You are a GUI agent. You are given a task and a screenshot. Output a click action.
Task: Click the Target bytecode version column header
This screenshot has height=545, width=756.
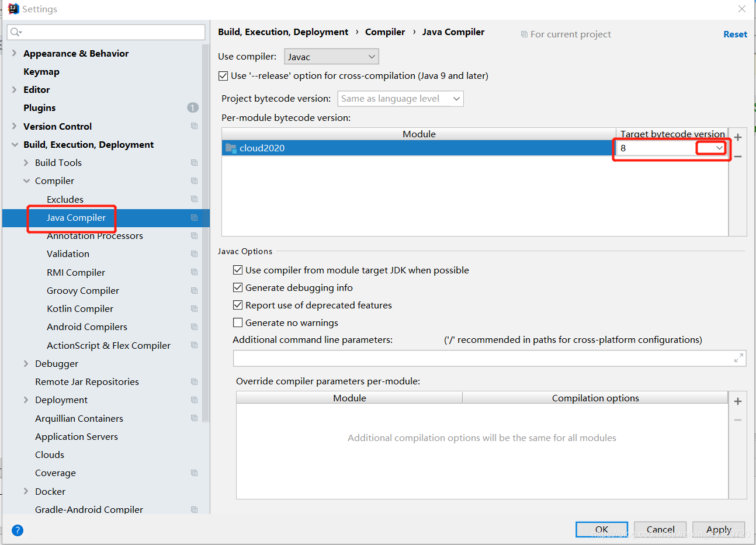(672, 134)
